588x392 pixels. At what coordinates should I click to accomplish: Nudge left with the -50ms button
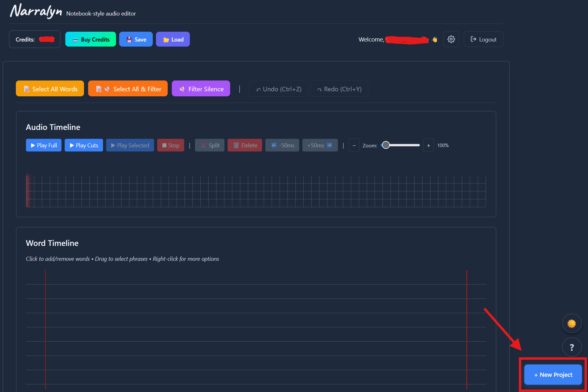click(x=282, y=145)
